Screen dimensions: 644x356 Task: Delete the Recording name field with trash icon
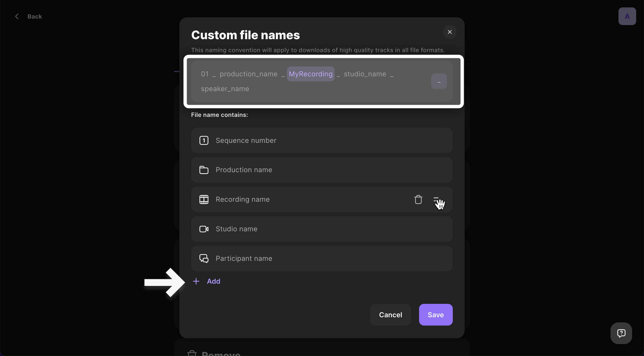point(418,199)
